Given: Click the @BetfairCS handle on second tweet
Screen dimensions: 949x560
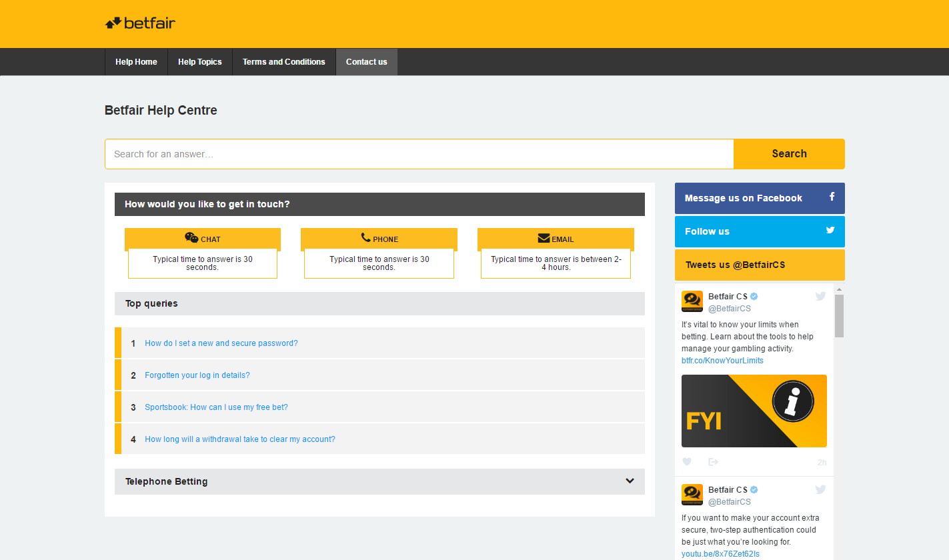Looking at the screenshot, I should tap(730, 502).
